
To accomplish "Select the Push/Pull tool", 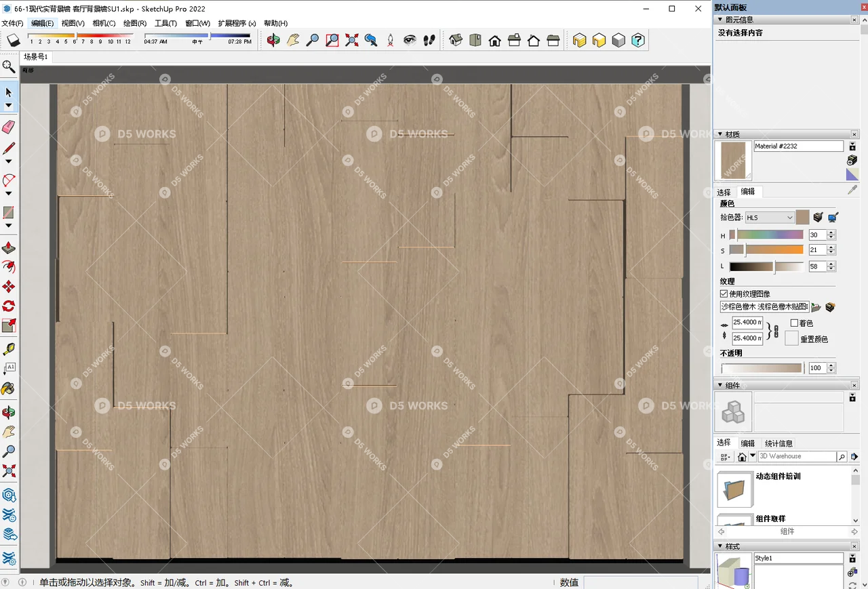I will point(9,248).
